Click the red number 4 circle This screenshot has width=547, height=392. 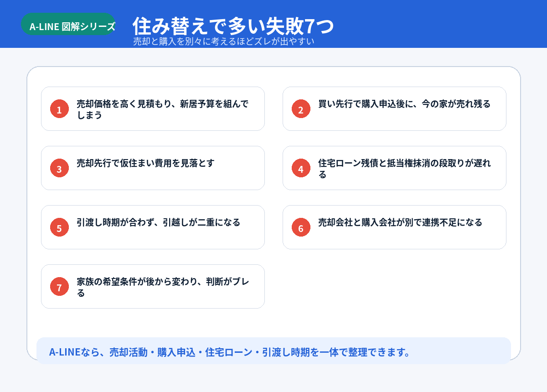[301, 168]
